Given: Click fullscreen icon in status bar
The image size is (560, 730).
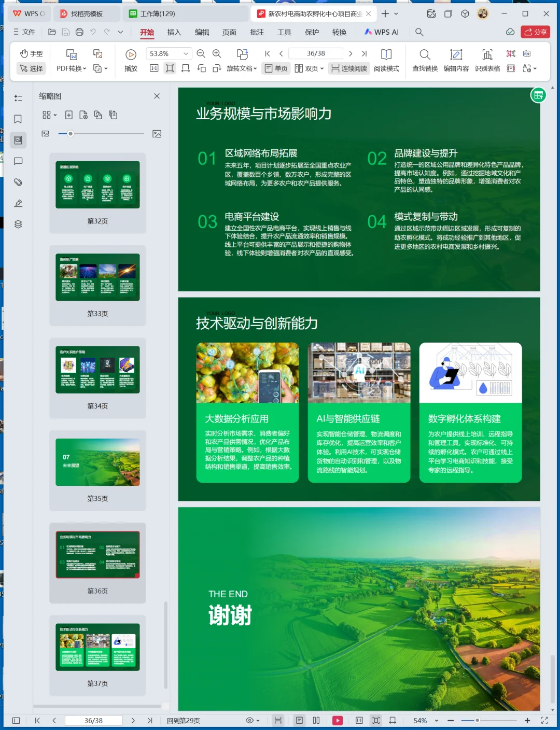Looking at the screenshot, I should (544, 721).
